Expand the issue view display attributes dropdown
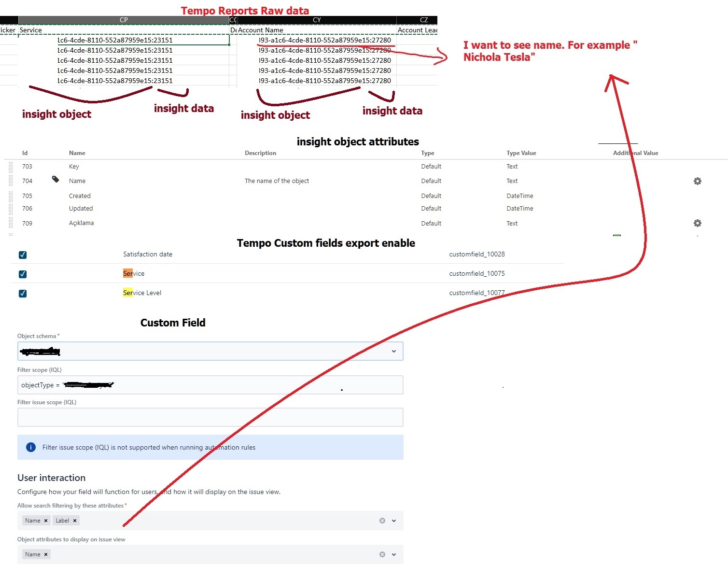728x566 pixels. pos(394,554)
